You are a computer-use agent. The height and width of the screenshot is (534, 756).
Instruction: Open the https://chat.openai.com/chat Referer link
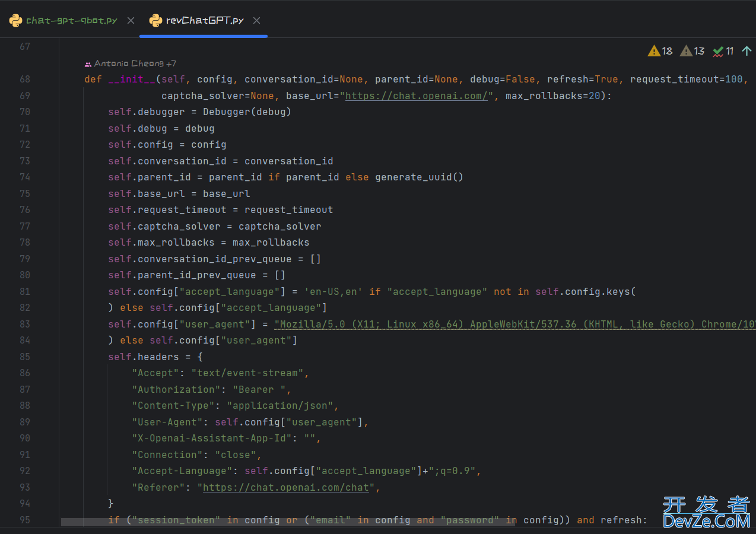coord(286,487)
